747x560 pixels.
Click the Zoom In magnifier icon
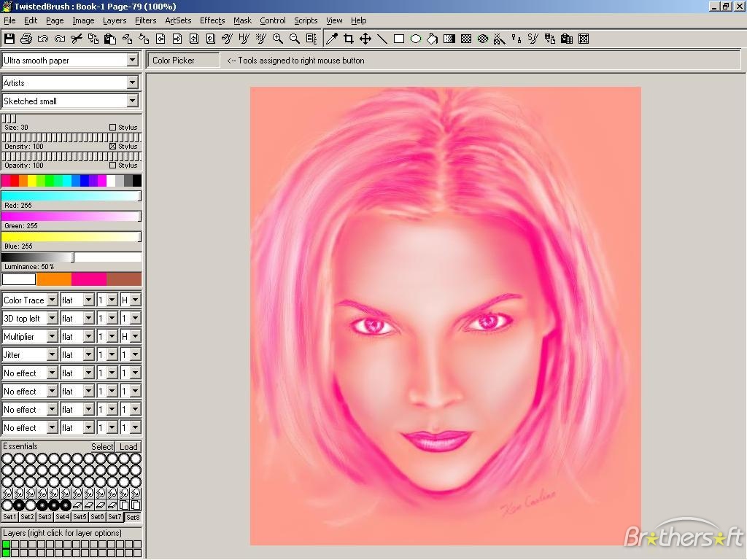(x=278, y=39)
